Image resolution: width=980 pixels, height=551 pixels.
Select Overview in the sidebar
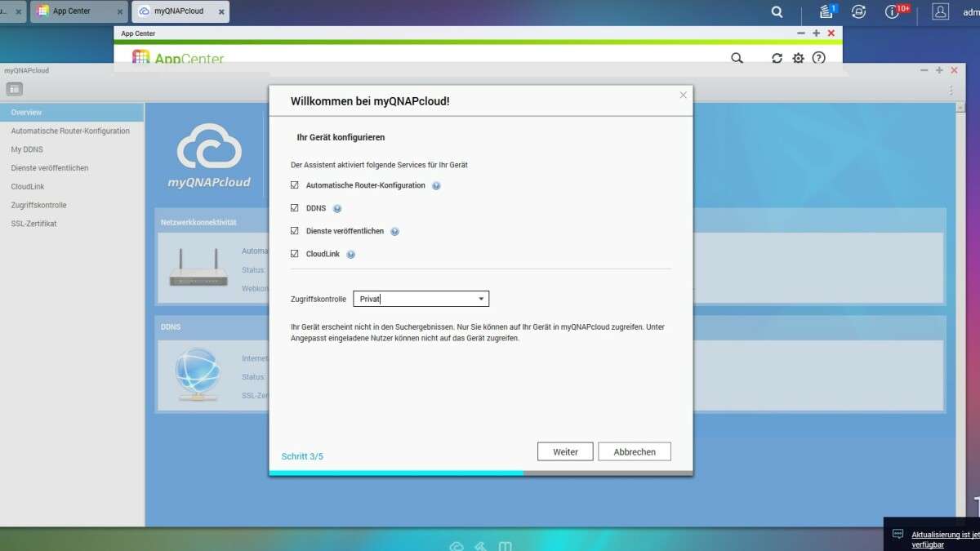point(72,112)
